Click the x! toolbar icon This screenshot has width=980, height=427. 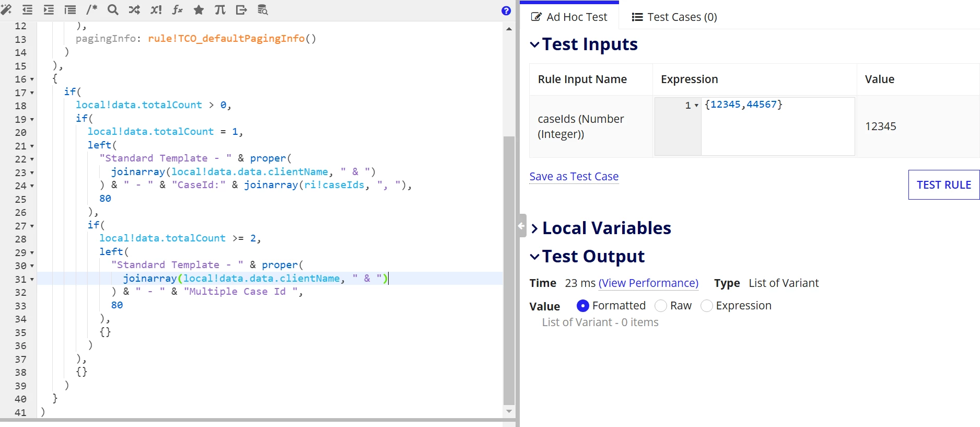click(156, 9)
